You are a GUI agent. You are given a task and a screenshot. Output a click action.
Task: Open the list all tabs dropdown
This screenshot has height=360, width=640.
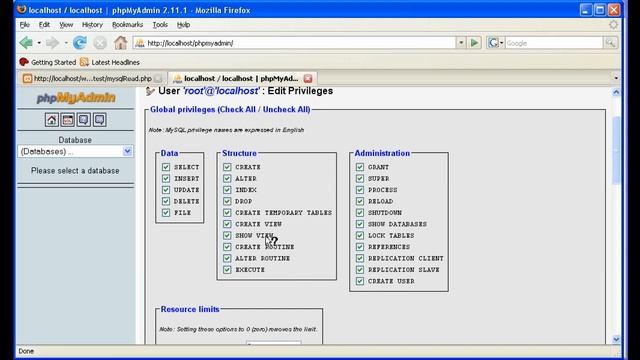coord(616,78)
